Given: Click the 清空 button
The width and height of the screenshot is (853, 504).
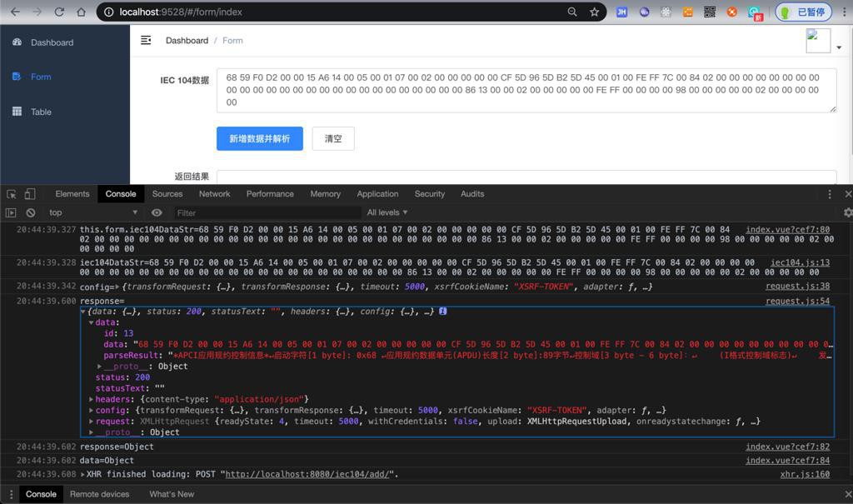Looking at the screenshot, I should 333,139.
